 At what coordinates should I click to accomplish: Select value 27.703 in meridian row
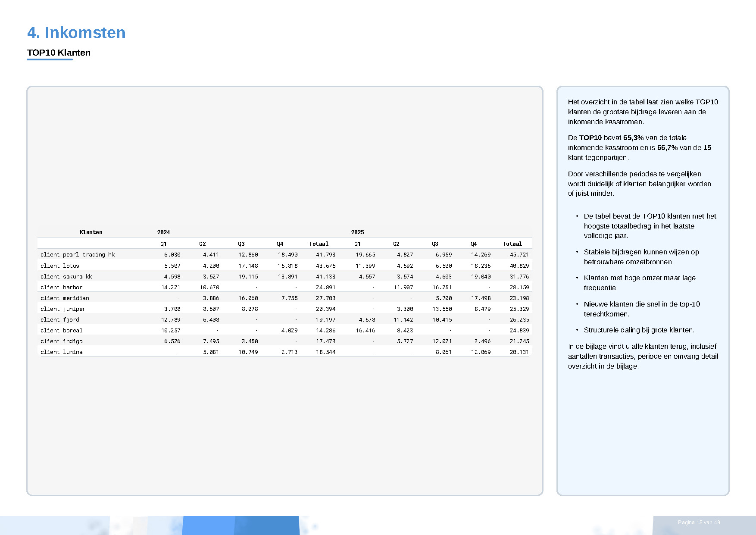point(325,298)
